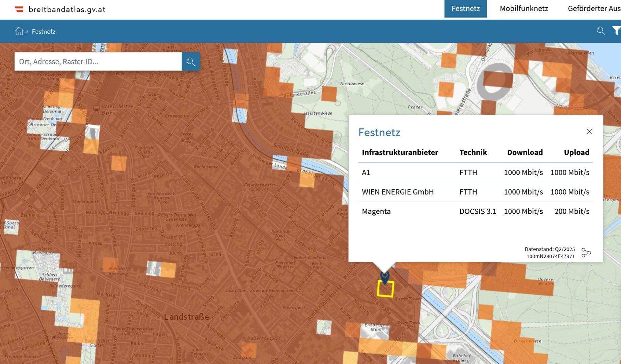The width and height of the screenshot is (621, 364).
Task: Switch to the Mobilfunknetz tab
Action: [524, 9]
